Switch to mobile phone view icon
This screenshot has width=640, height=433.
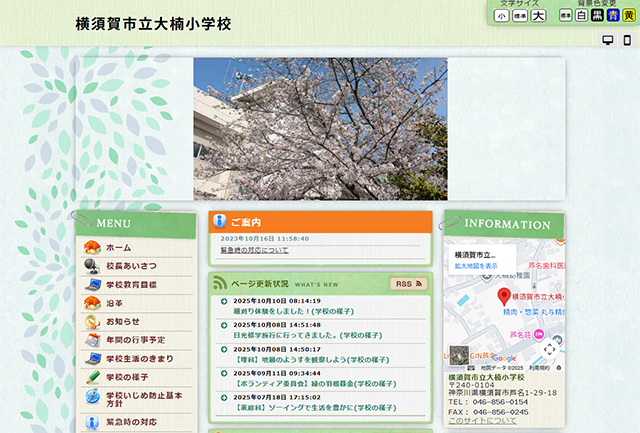coord(626,40)
